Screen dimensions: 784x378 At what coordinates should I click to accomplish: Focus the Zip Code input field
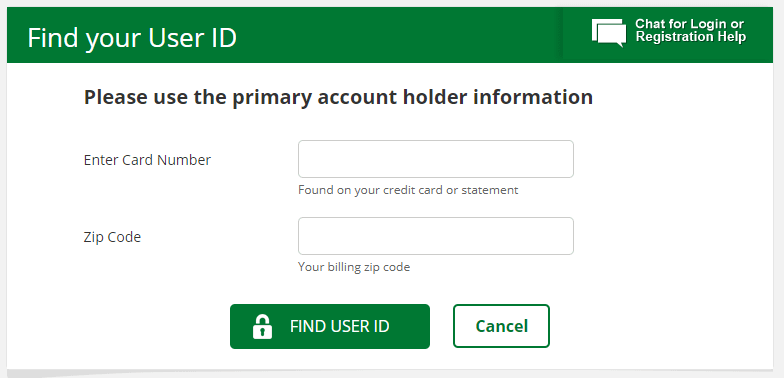(436, 236)
